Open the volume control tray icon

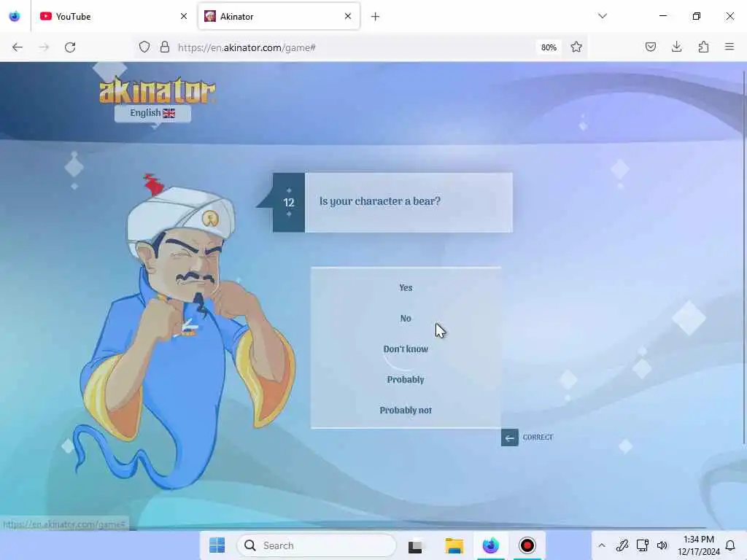coord(662,545)
